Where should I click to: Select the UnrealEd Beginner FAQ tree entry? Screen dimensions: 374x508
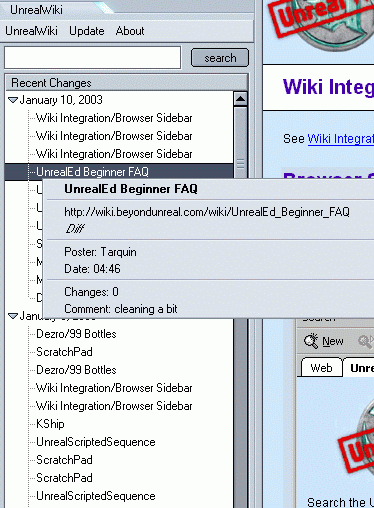tap(92, 172)
